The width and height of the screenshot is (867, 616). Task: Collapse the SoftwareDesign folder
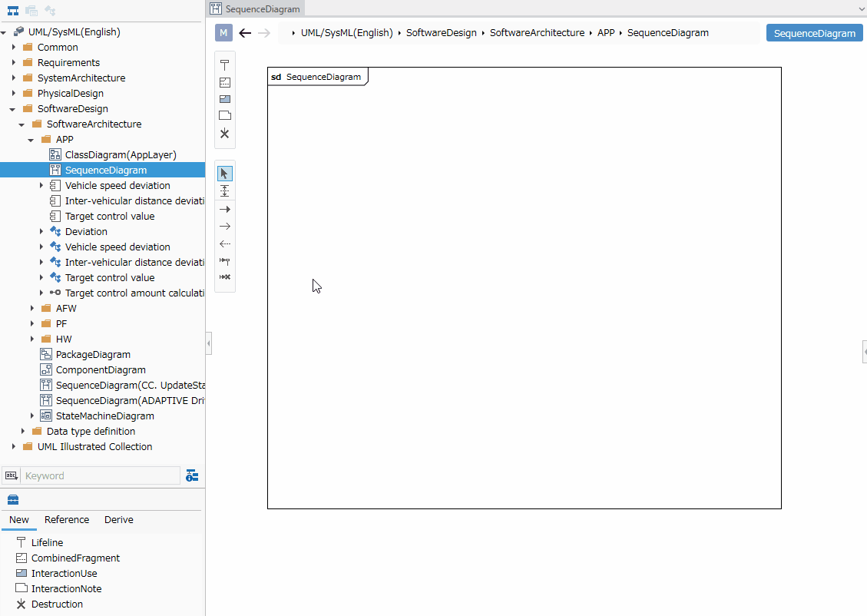click(12, 109)
